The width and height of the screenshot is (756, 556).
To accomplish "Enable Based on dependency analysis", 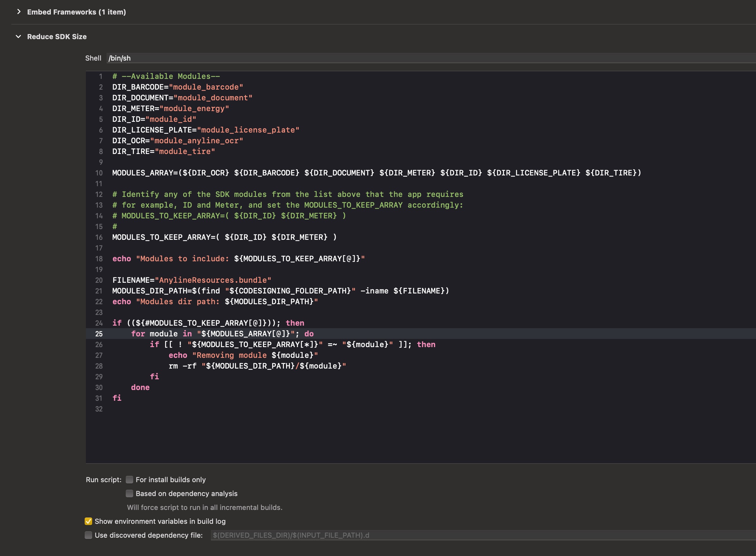I will pos(130,494).
